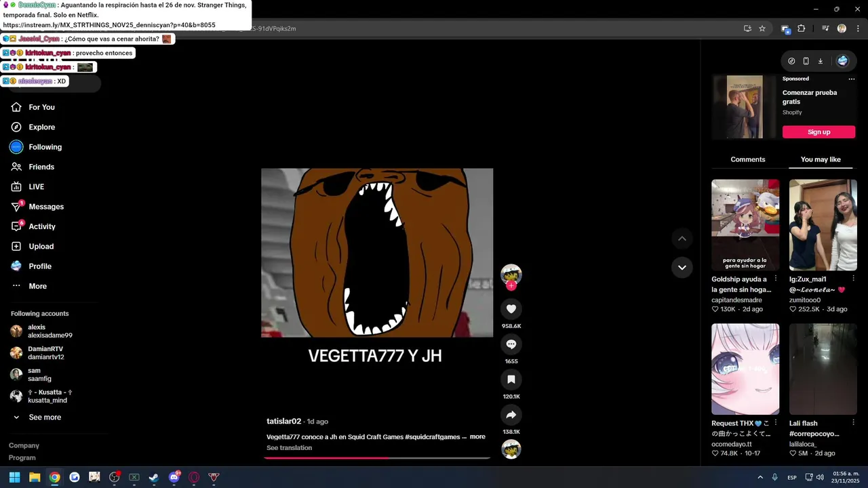Open OBS Studio from the taskbar
The image size is (868, 488).
click(115, 477)
